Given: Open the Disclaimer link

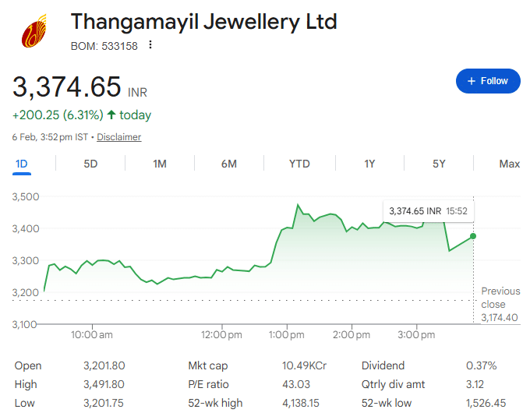Looking at the screenshot, I should (119, 137).
